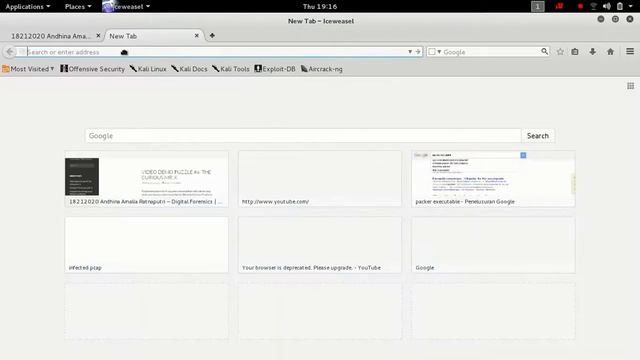This screenshot has width=640, height=360.
Task: Open Offensive Security bookmark
Action: click(93, 69)
